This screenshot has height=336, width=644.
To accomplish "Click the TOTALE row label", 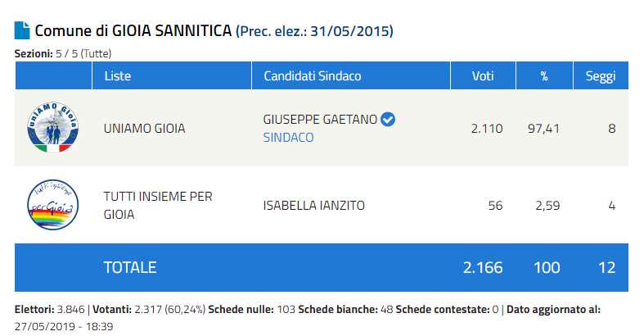I will point(130,267).
